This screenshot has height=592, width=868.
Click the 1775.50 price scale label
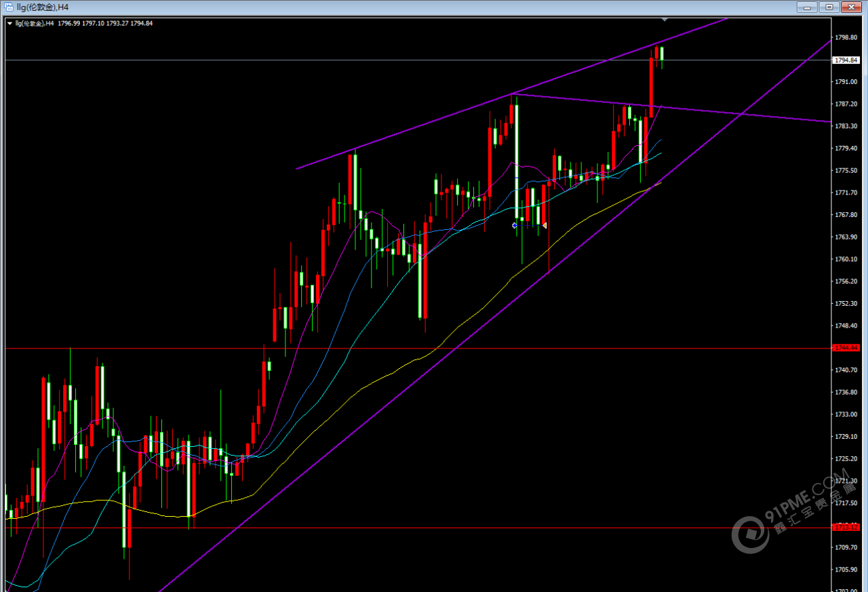[x=846, y=170]
